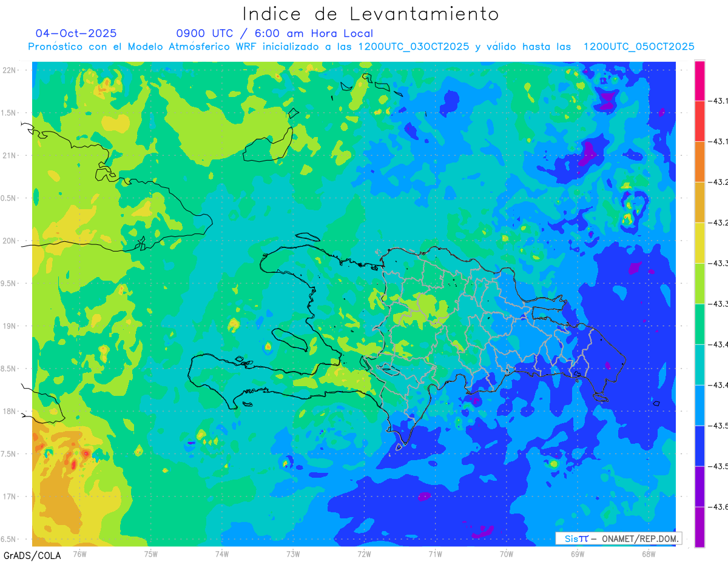Image resolution: width=728 pixels, height=562 pixels.
Task: Pick the pink swatch atop the color legend
Action: [699, 81]
